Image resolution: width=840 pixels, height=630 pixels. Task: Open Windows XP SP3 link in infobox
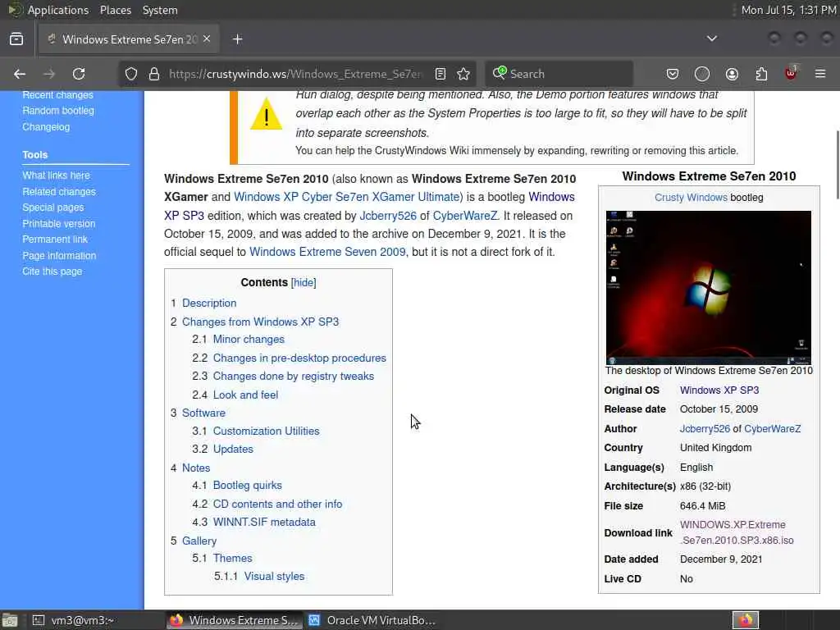pyautogui.click(x=719, y=390)
